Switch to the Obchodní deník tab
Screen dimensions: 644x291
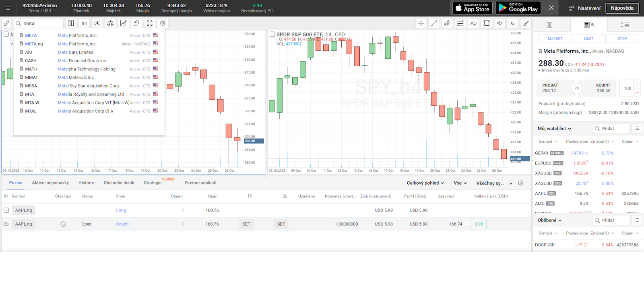click(x=119, y=182)
